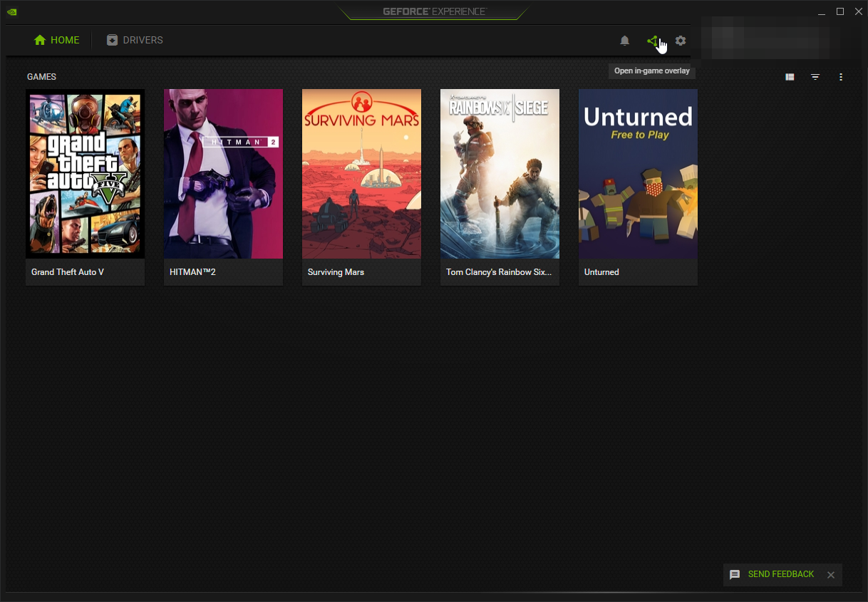868x602 pixels.
Task: Go to the HOME tab
Action: point(57,40)
